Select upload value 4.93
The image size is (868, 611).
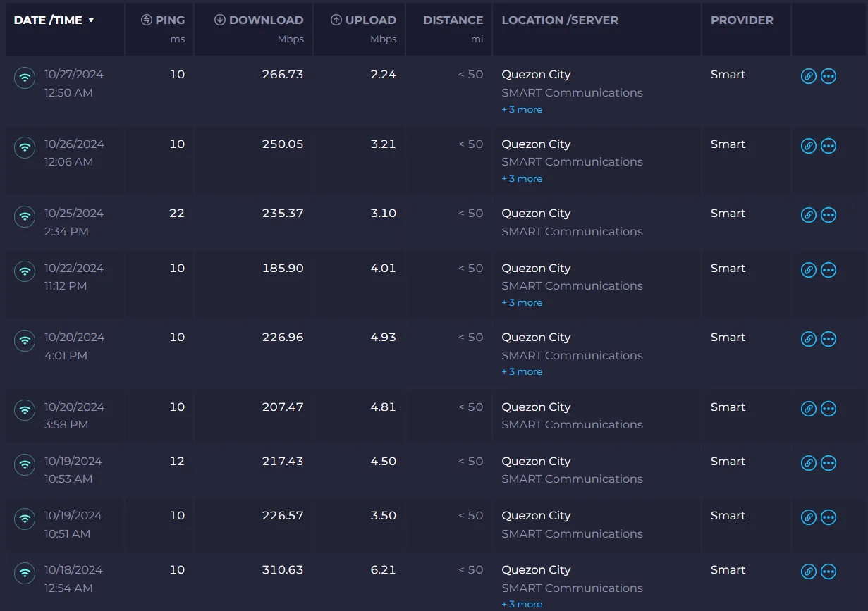[384, 338]
